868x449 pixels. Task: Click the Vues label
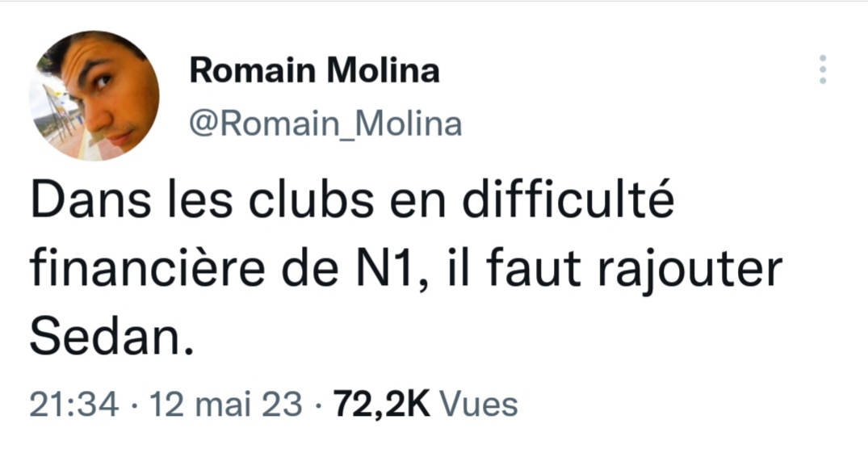pos(479,405)
